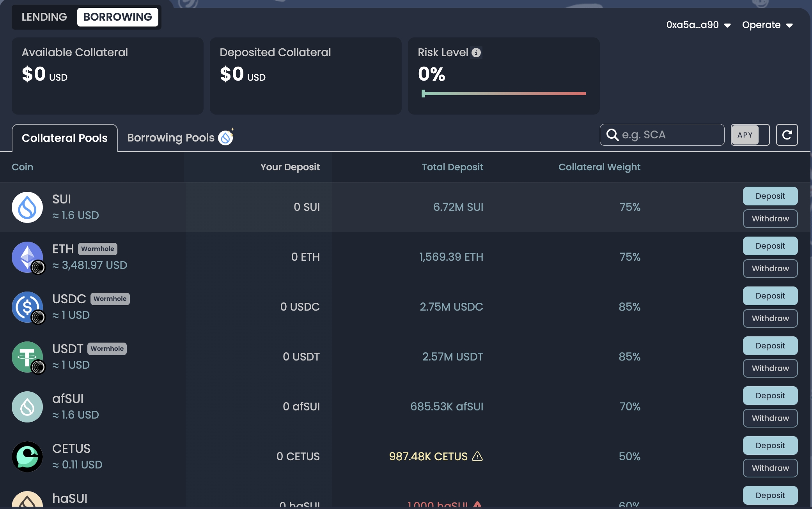Click CETUS total deposit warning triangle
812x509 pixels.
click(477, 456)
